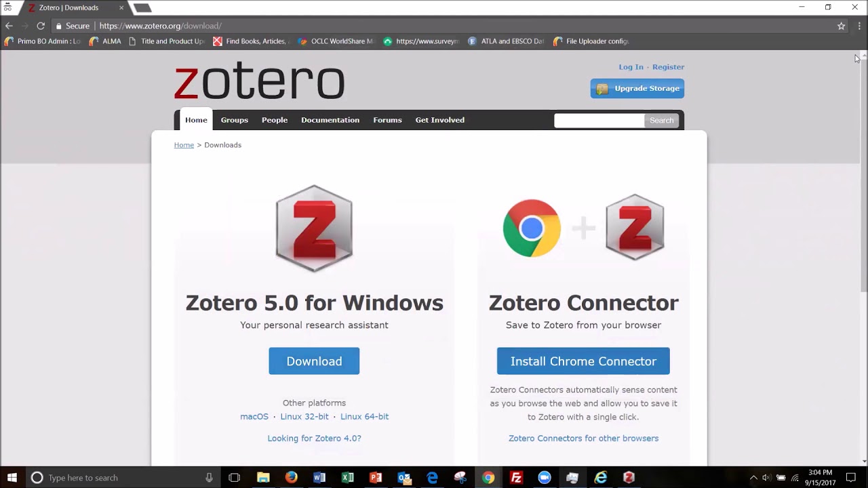Open Word from the taskbar
Screen dimensions: 868x488
pyautogui.click(x=319, y=478)
